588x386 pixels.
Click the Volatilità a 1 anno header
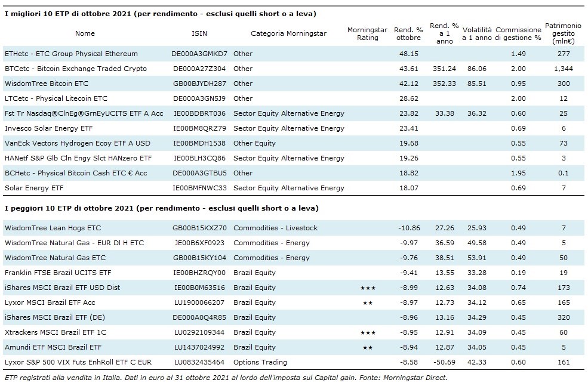477,33
